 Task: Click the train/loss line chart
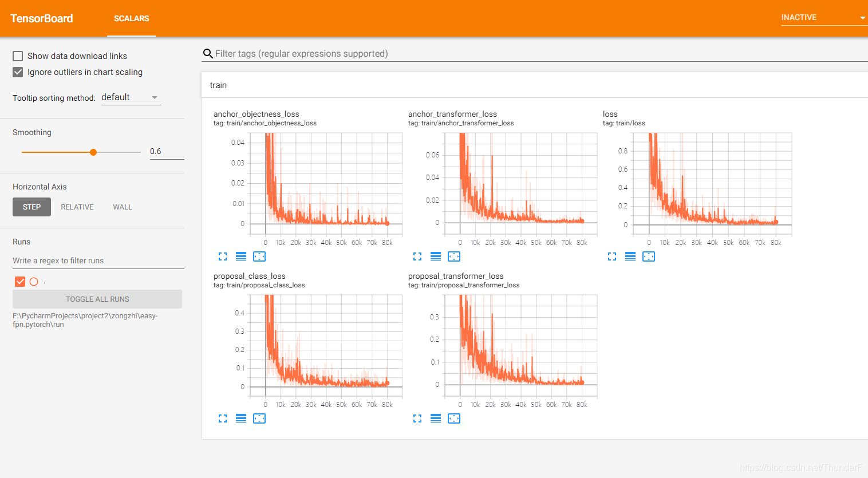[x=712, y=184]
